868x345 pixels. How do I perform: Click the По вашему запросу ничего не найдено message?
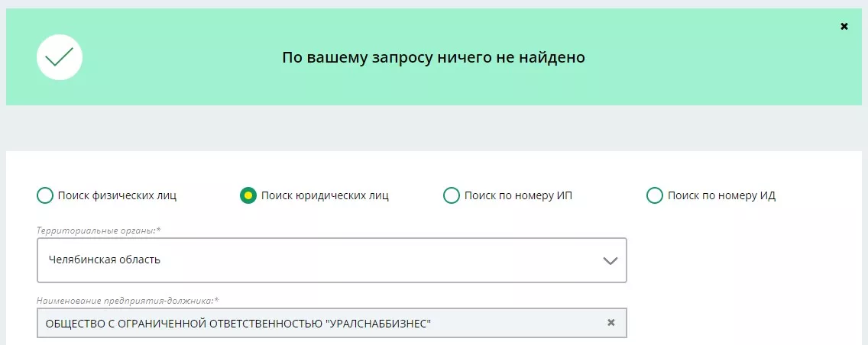(x=433, y=57)
